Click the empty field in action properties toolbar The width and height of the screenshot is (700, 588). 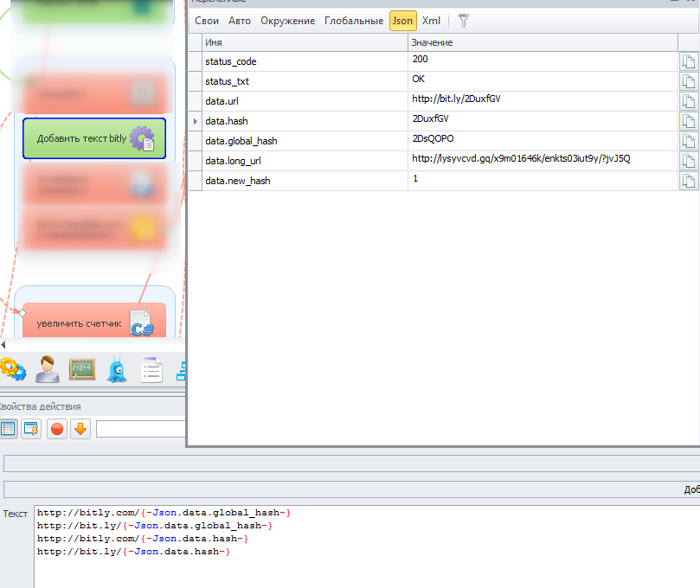(141, 429)
